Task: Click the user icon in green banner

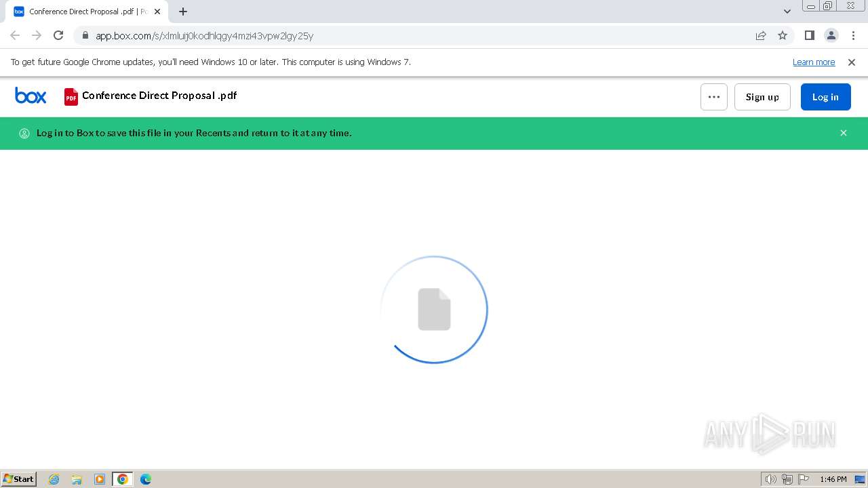Action: point(24,134)
